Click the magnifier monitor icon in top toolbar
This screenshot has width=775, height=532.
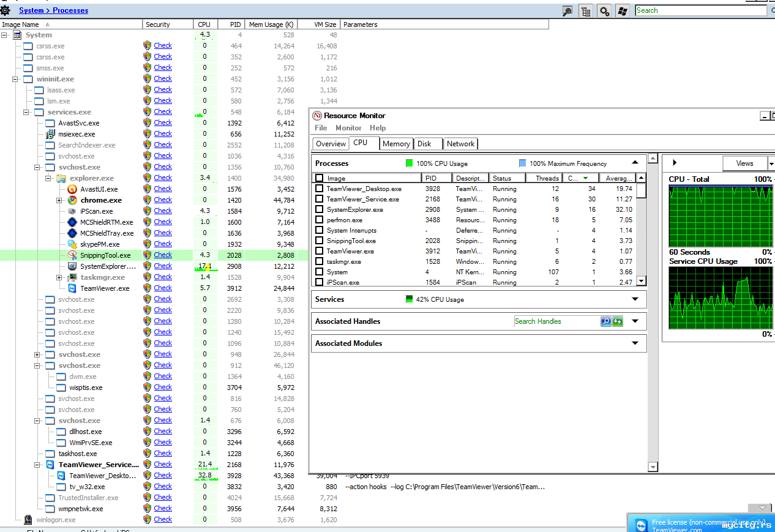pyautogui.click(x=568, y=10)
